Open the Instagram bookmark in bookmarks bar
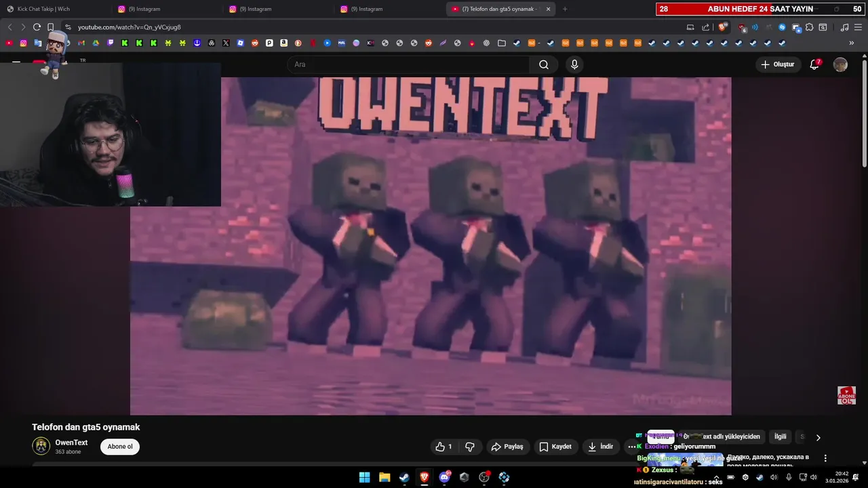The image size is (868, 488). tap(23, 43)
